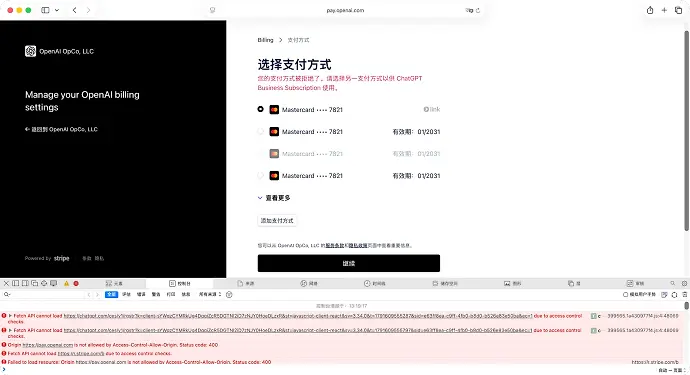Switch to the Layers tab in inspector
690x375 pixels.
[574, 283]
